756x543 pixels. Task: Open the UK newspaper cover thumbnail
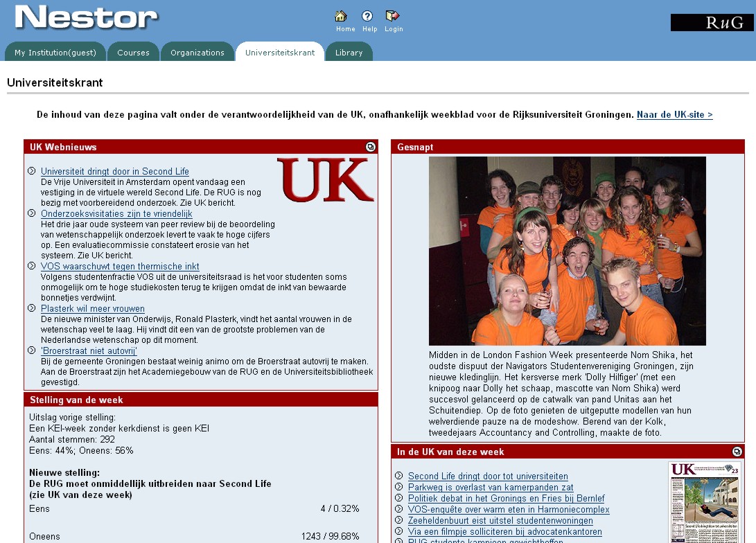click(705, 502)
